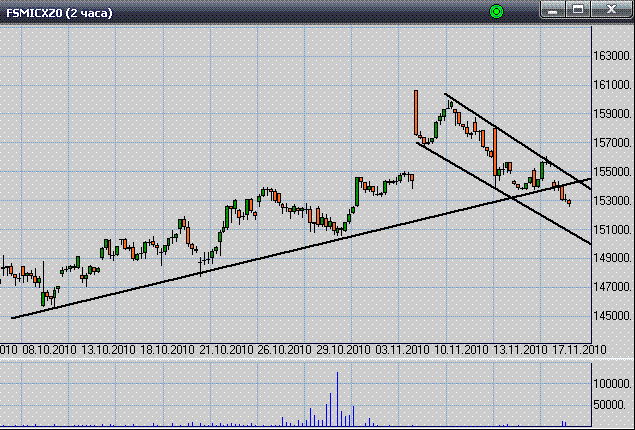Image resolution: width=635 pixels, height=430 pixels.
Task: Maximize the FSMICXZ0 chart window
Action: (x=578, y=10)
